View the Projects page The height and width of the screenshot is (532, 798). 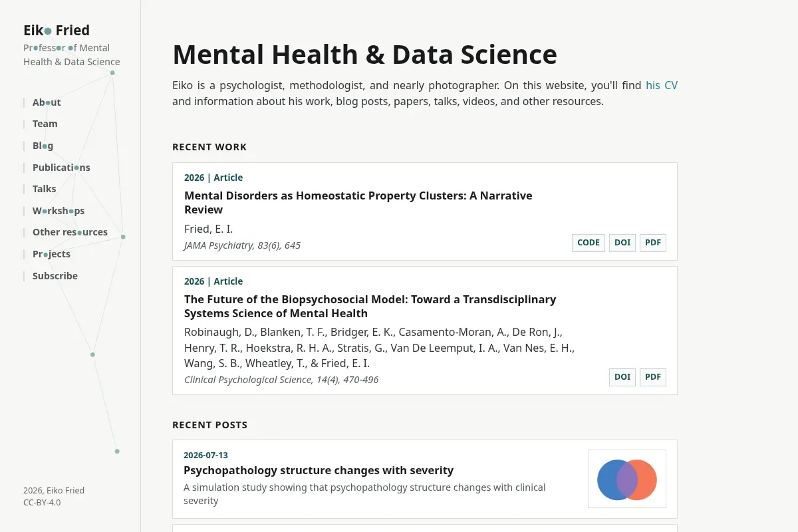51,254
